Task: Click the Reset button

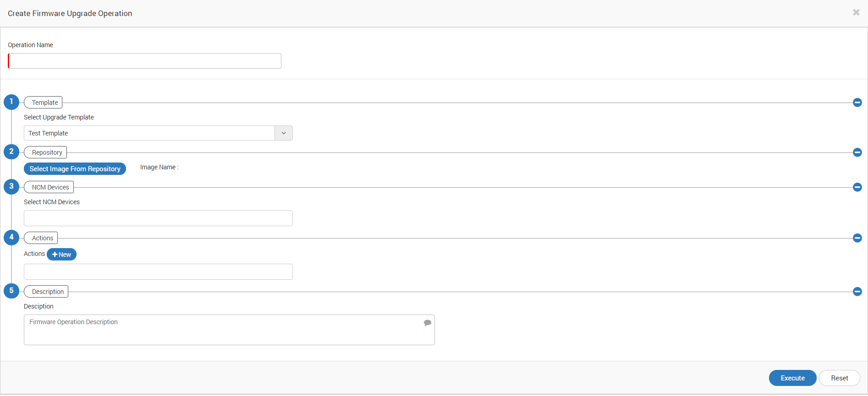Action: [840, 378]
